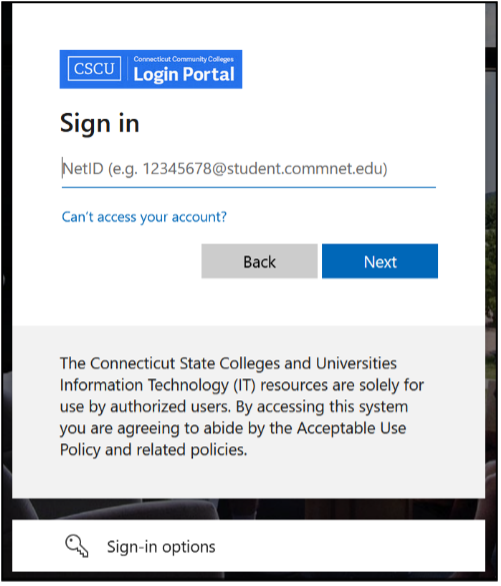This screenshot has height=586, width=501.
Task: Click the Connecticut Community Colleges banner text
Action: [x=184, y=59]
